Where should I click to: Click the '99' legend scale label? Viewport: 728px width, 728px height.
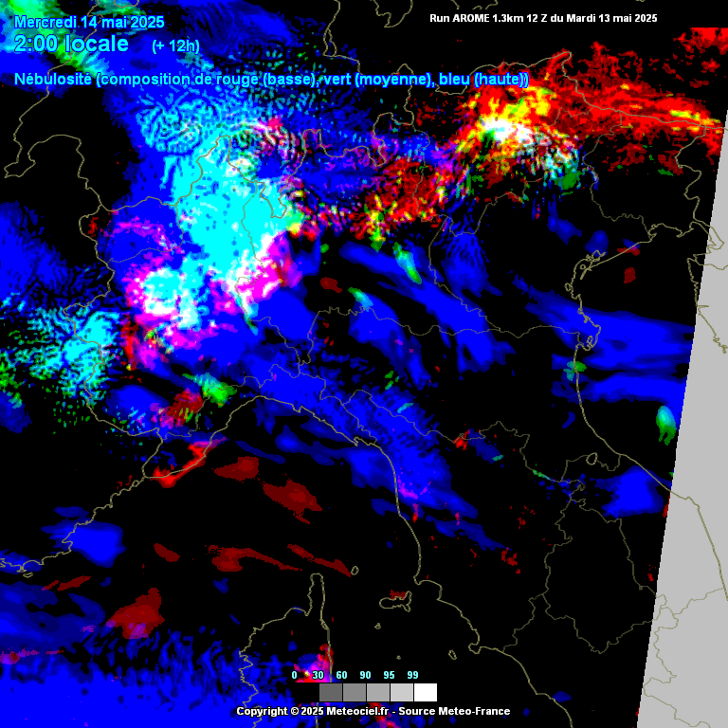click(412, 675)
